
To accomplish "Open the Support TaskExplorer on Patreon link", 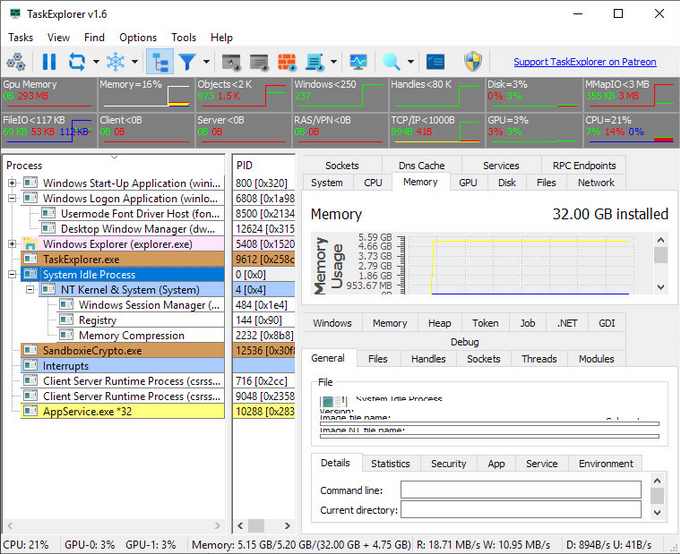I will point(584,62).
